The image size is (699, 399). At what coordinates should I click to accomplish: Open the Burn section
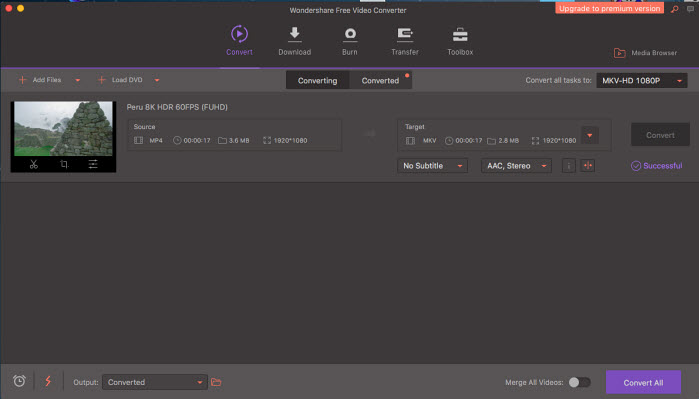[350, 41]
